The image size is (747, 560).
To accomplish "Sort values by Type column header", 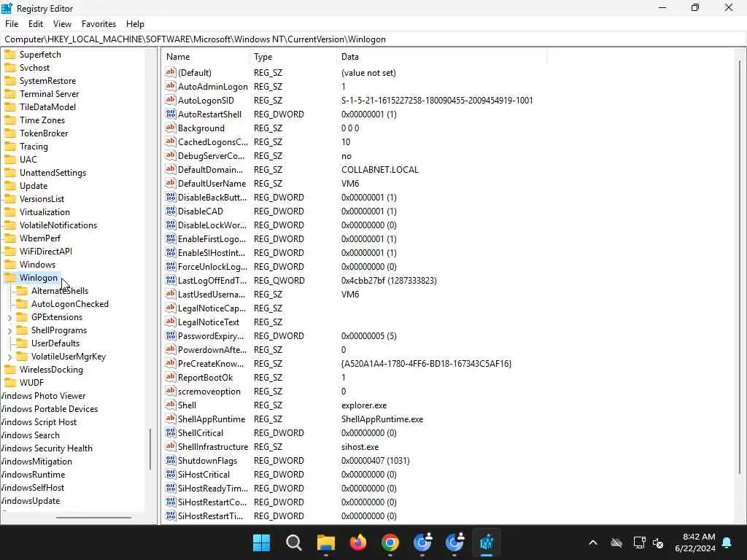I will pyautogui.click(x=293, y=57).
